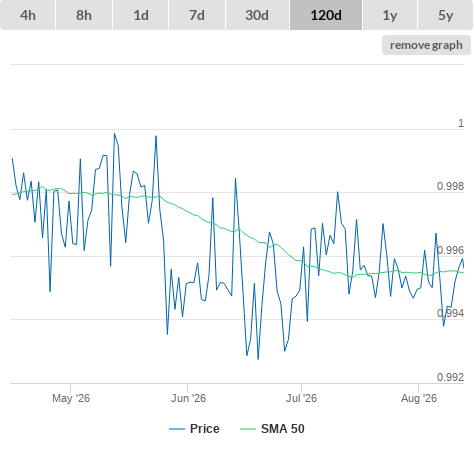This screenshot has height=455, width=474.
Task: Select the 30d time range
Action: [x=257, y=15]
